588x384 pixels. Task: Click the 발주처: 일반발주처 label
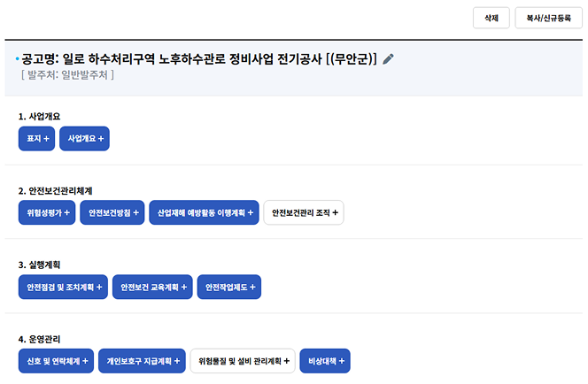point(68,75)
